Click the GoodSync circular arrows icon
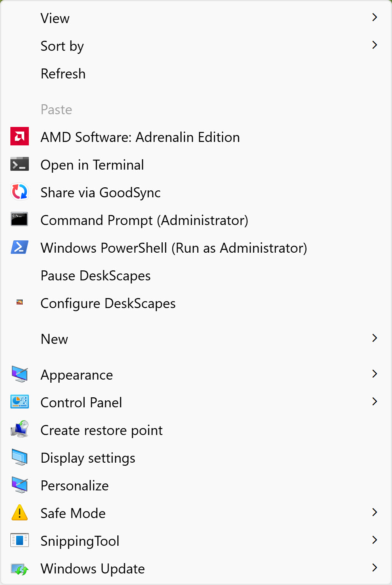The image size is (392, 585). pyautogui.click(x=20, y=192)
